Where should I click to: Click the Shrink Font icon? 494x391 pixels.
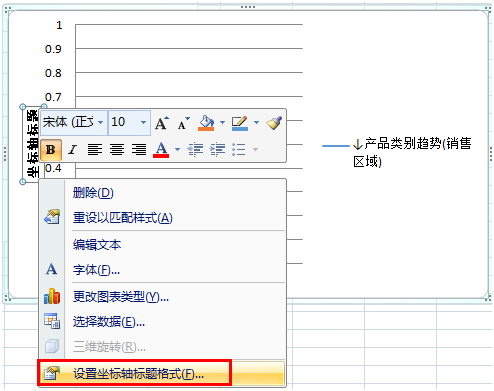click(183, 123)
